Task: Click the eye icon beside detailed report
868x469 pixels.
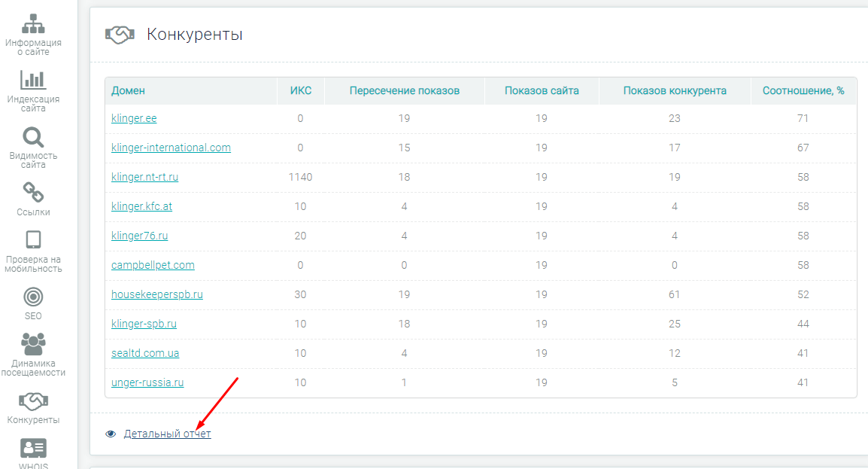Action: click(111, 434)
